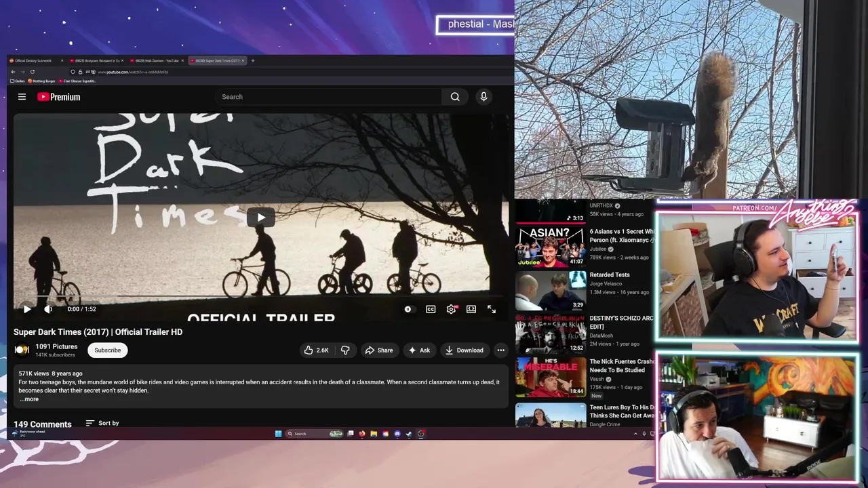Toggle closed captions CC button
The width and height of the screenshot is (868, 488).
(x=431, y=309)
